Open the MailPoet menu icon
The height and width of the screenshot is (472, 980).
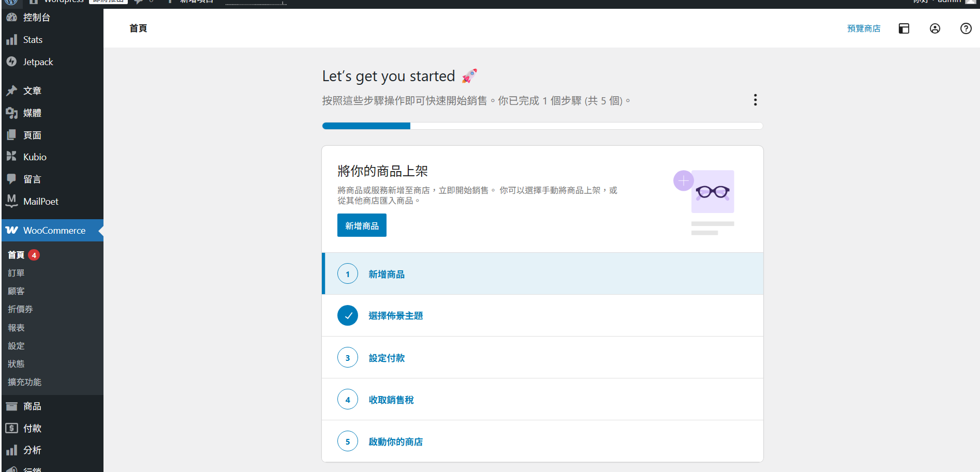(11, 201)
